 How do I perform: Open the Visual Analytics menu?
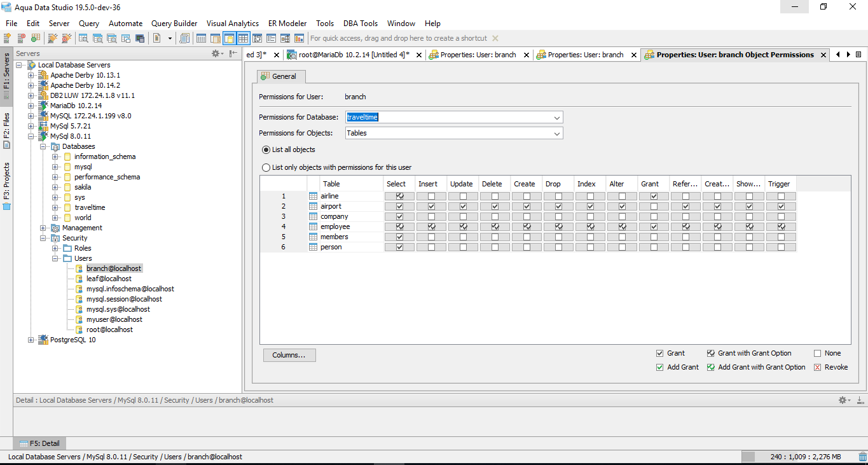click(233, 24)
